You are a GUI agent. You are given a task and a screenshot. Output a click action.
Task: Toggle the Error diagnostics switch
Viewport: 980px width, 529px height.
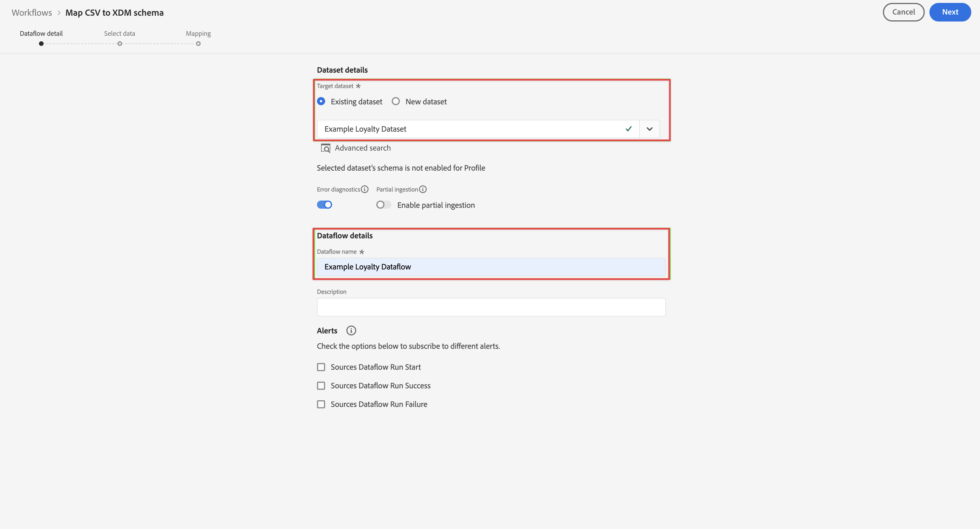point(325,205)
